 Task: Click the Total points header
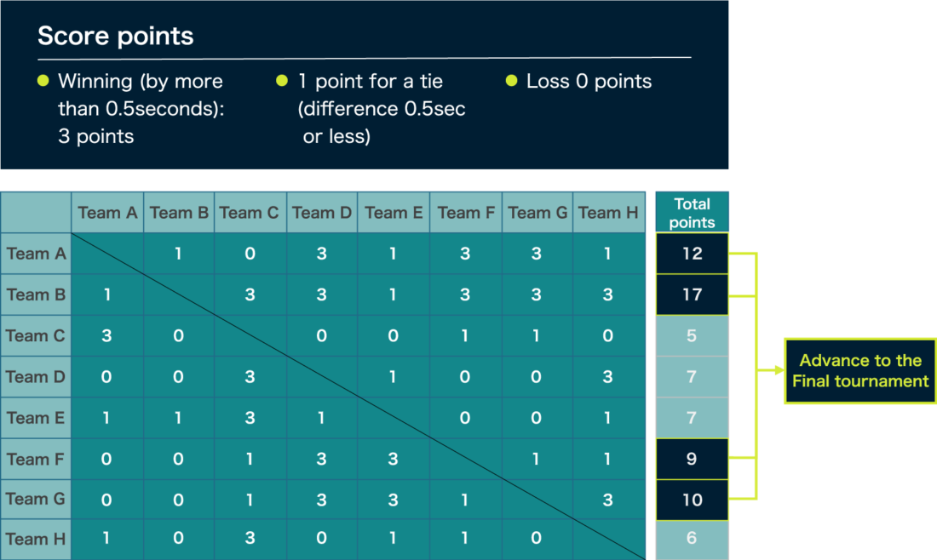pos(692,213)
